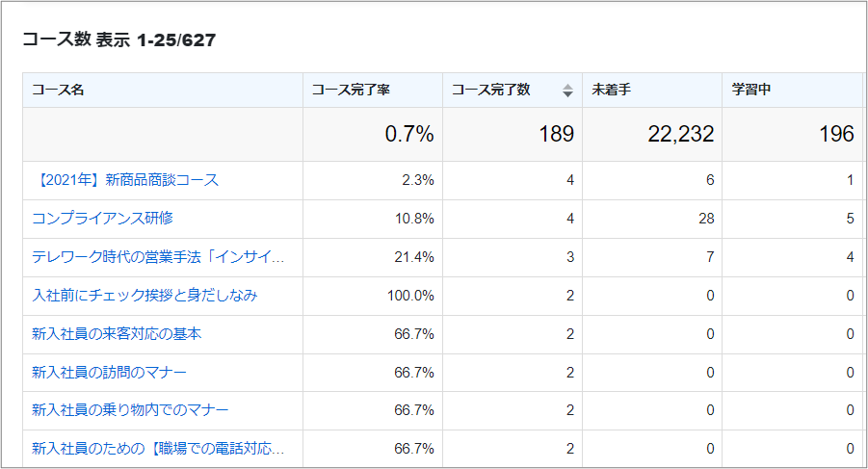Image resolution: width=868 pixels, height=469 pixels.
Task: Open the 新入社員のための【職場での電話対応 link
Action: coord(158,449)
